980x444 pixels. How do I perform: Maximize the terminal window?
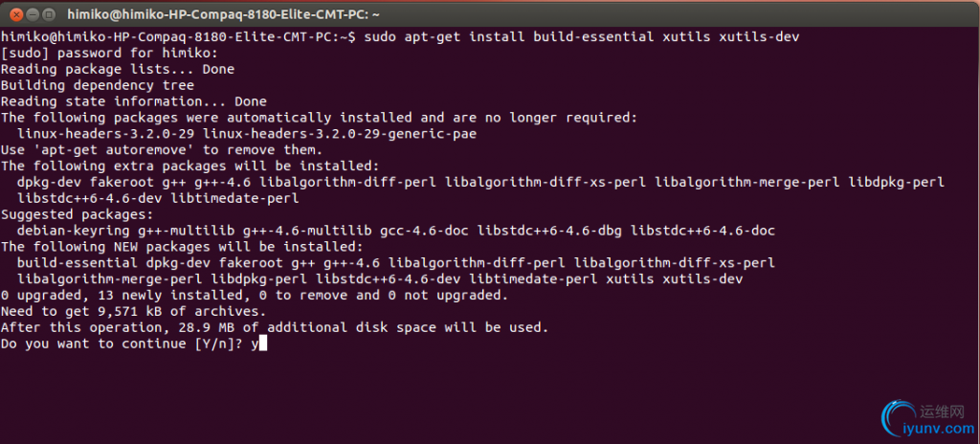48,14
